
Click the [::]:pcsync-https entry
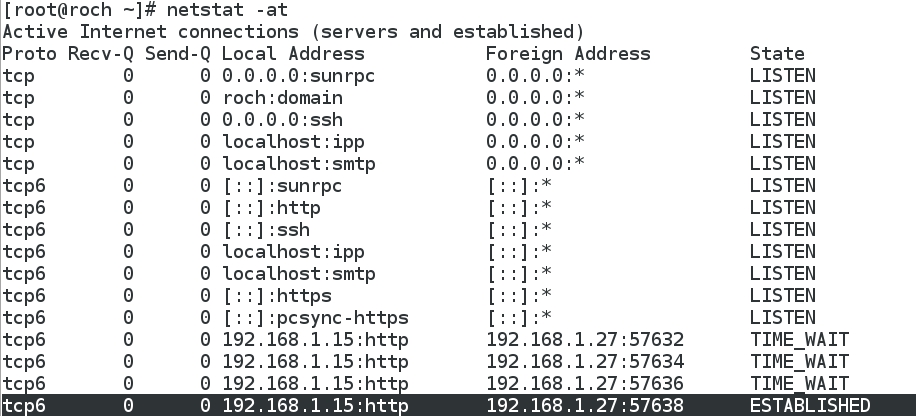tap(315, 317)
